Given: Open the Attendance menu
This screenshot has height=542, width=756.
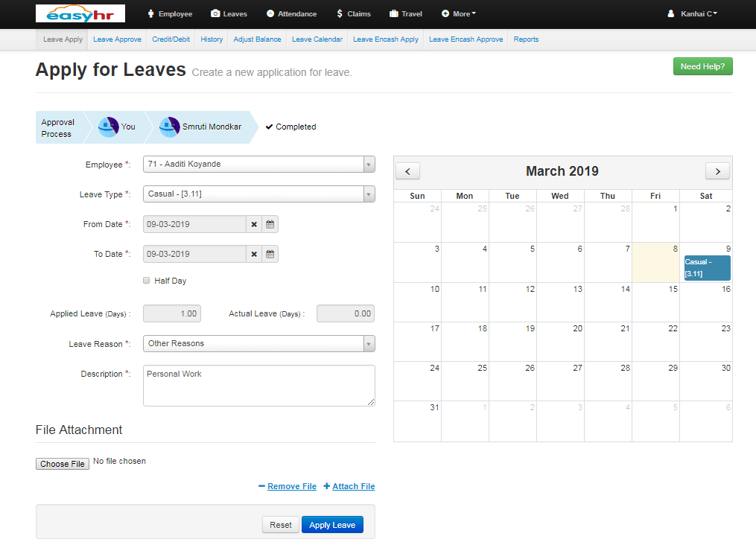Looking at the screenshot, I should pos(291,13).
